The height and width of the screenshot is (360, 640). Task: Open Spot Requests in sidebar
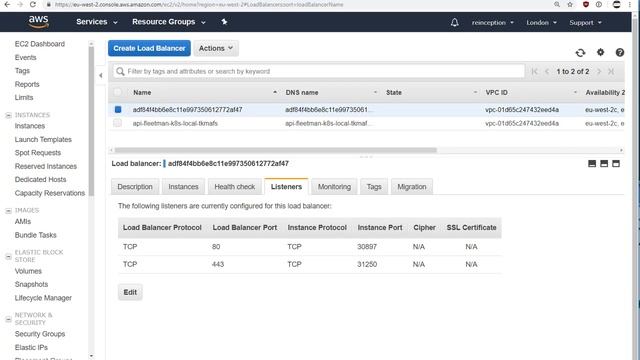click(38, 153)
